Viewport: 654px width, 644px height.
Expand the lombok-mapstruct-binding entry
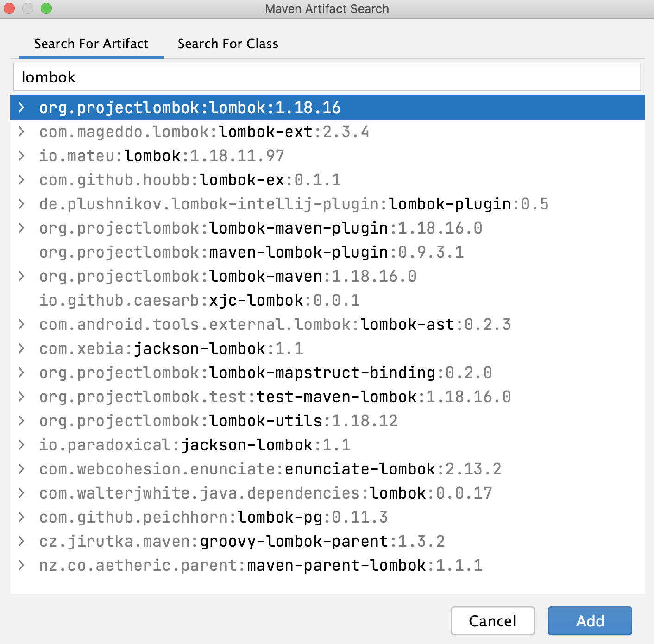point(21,373)
